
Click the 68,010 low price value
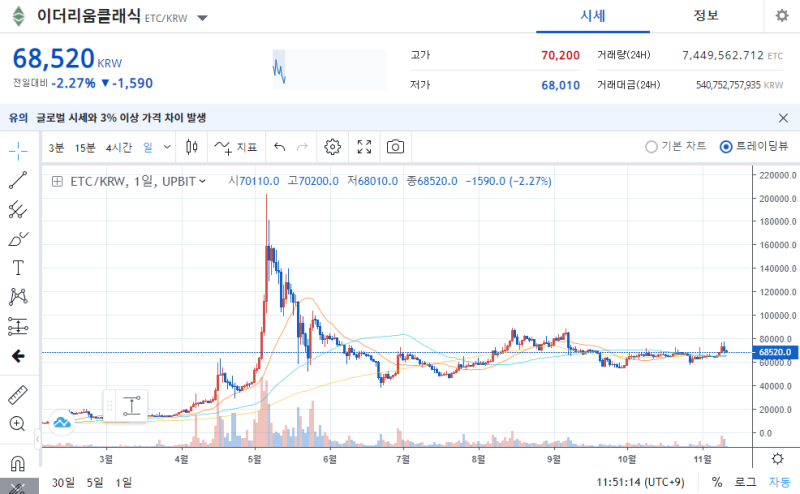[x=560, y=85]
